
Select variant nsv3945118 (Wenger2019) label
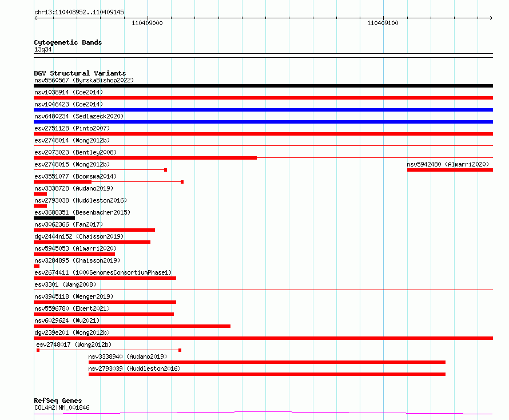click(x=74, y=296)
